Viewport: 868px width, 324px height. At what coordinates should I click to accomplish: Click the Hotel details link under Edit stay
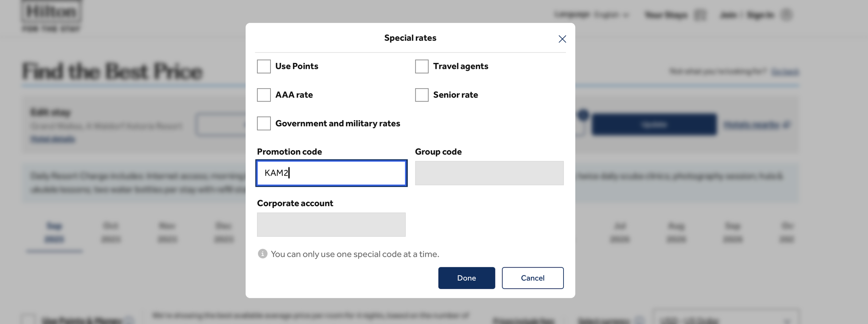coord(53,139)
